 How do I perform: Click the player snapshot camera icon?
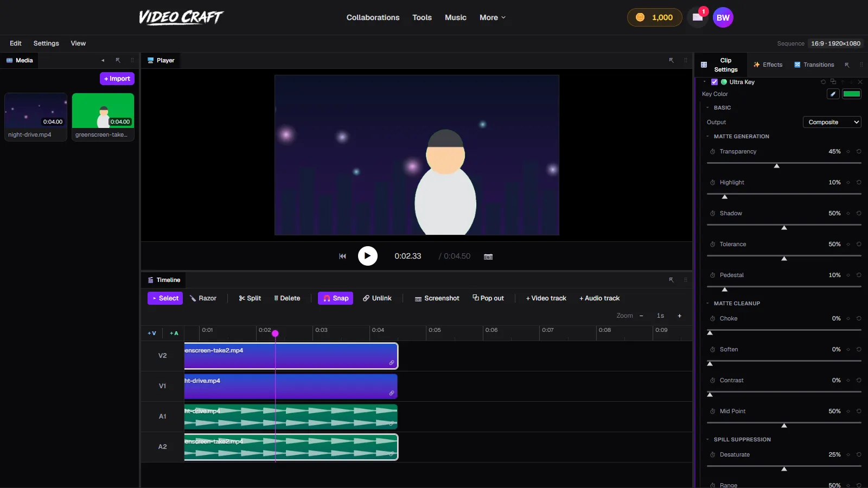(x=488, y=256)
